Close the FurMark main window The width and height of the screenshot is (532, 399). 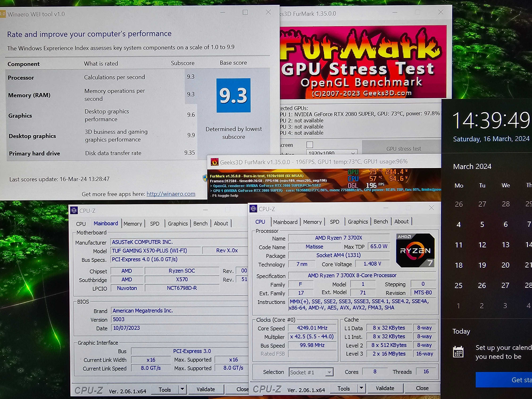coord(441,12)
